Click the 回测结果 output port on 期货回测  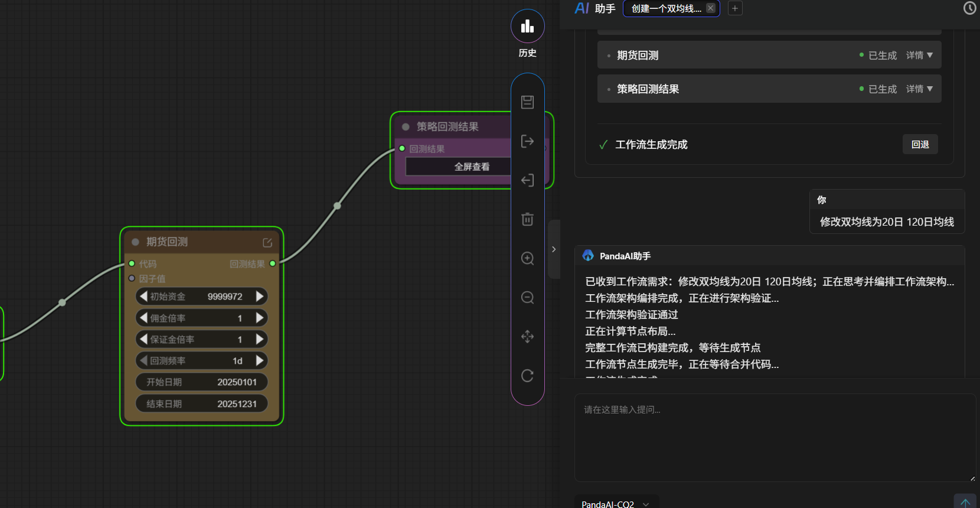point(272,263)
